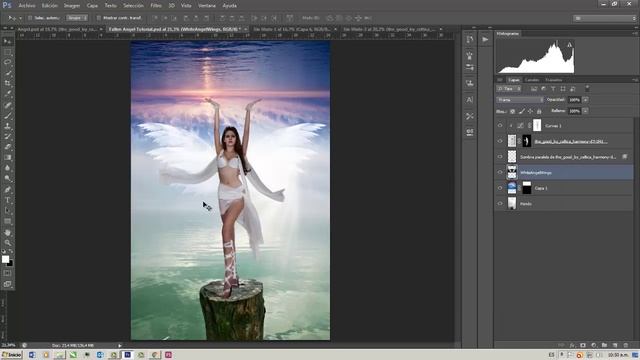The image size is (640, 360).
Task: Open the blend mode dropdown in Layers panel
Action: (520, 100)
